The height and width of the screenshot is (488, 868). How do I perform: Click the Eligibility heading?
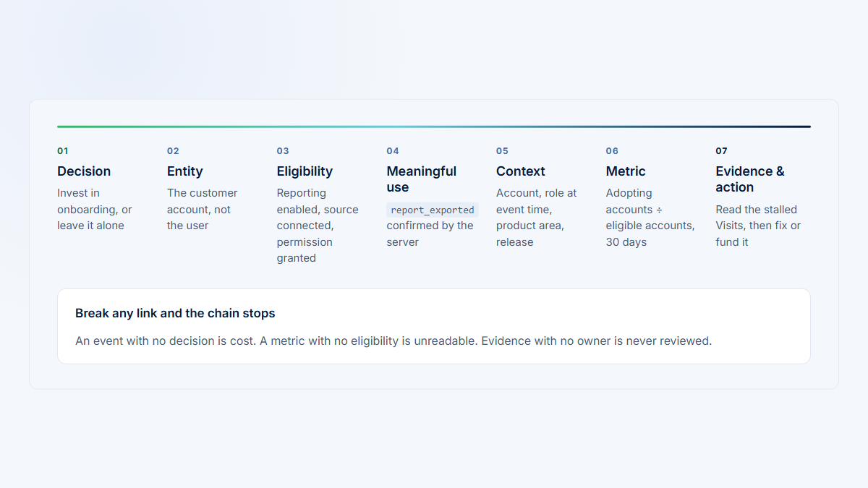305,171
